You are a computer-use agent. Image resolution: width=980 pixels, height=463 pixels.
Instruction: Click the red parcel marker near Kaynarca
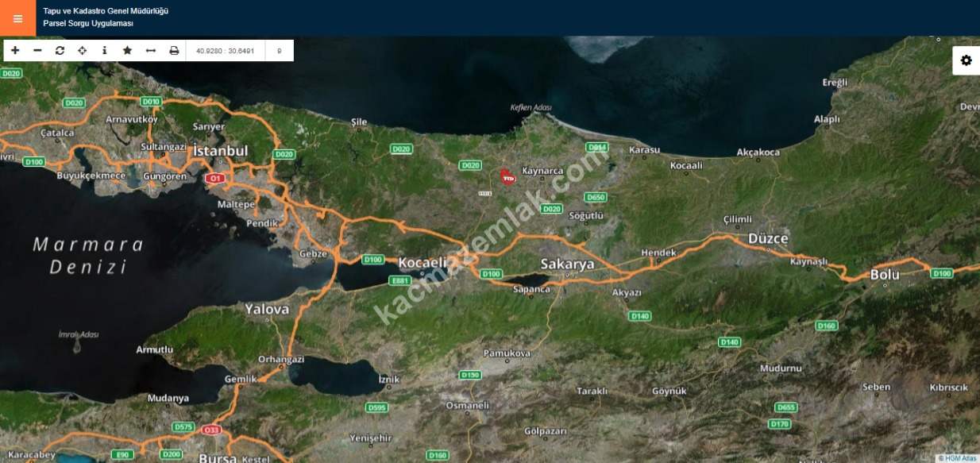click(x=507, y=177)
